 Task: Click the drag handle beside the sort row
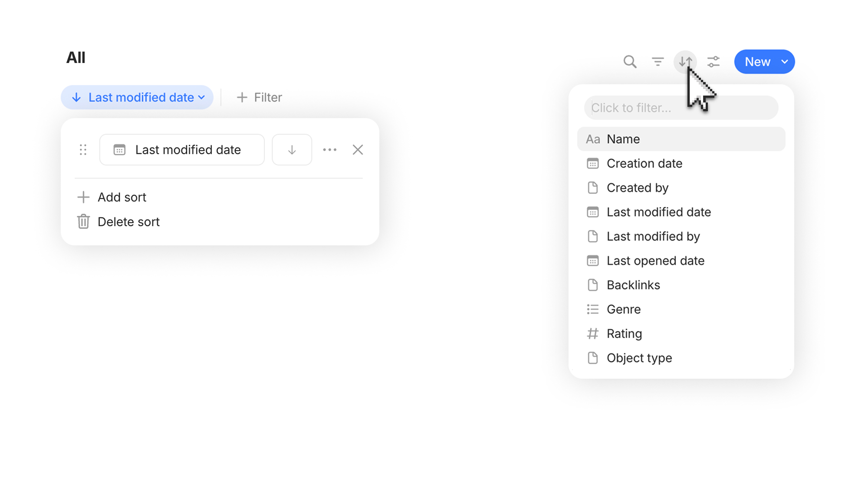pyautogui.click(x=83, y=150)
